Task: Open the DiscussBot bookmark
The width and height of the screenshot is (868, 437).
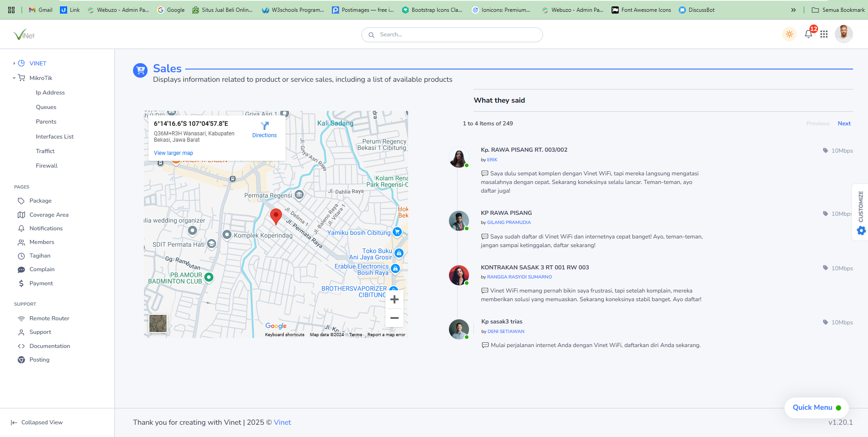Action: [696, 10]
